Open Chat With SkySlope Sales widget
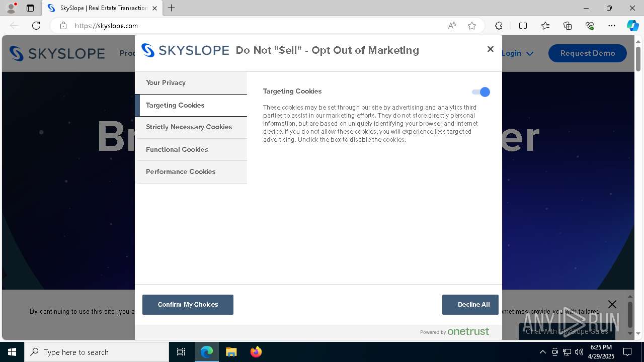This screenshot has width=644, height=362. [567, 331]
